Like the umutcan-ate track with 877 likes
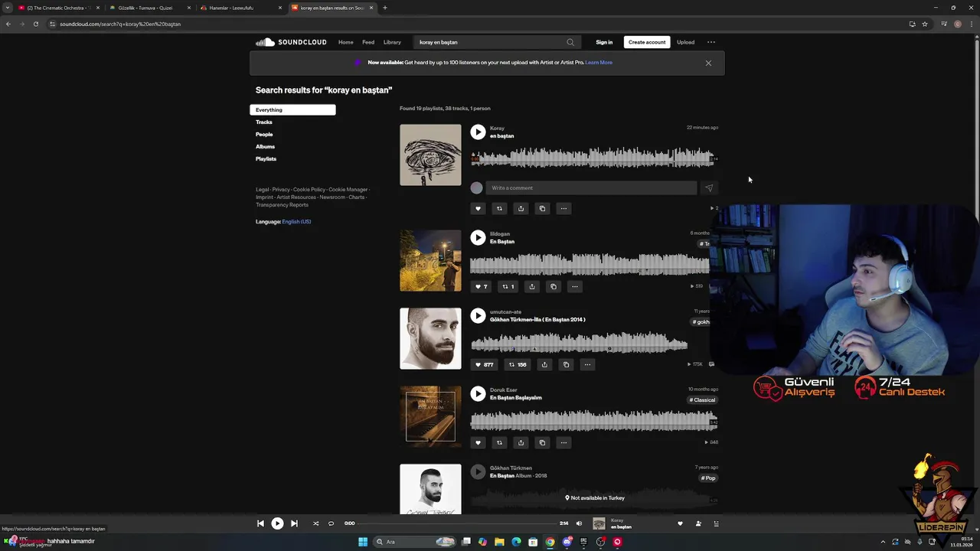This screenshot has height=551, width=980. (484, 364)
